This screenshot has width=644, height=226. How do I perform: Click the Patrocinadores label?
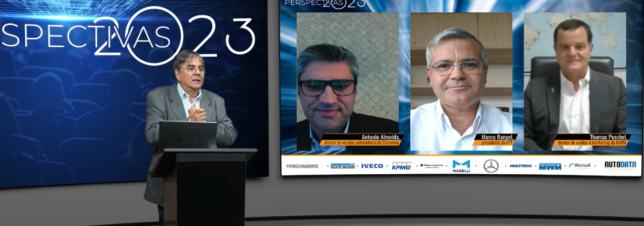point(302,166)
